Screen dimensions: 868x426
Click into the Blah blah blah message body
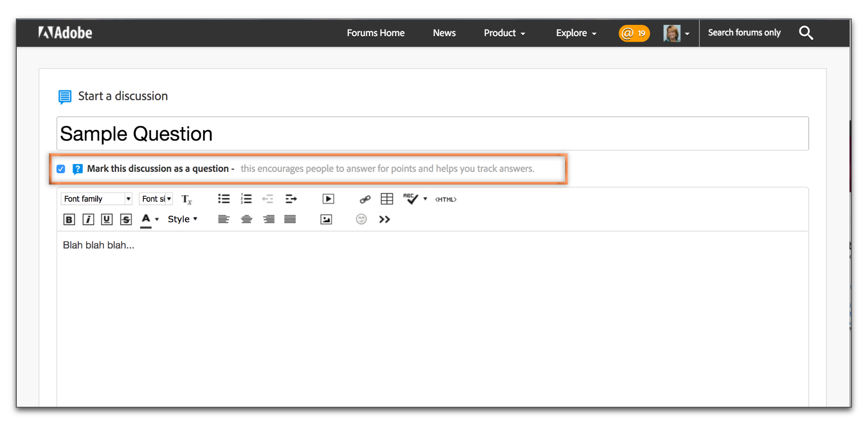[433, 318]
